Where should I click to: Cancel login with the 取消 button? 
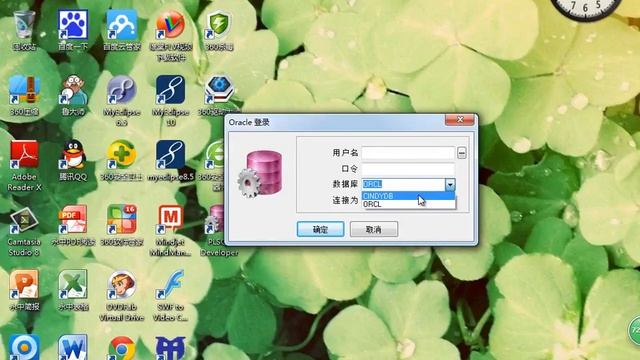pos(373,229)
